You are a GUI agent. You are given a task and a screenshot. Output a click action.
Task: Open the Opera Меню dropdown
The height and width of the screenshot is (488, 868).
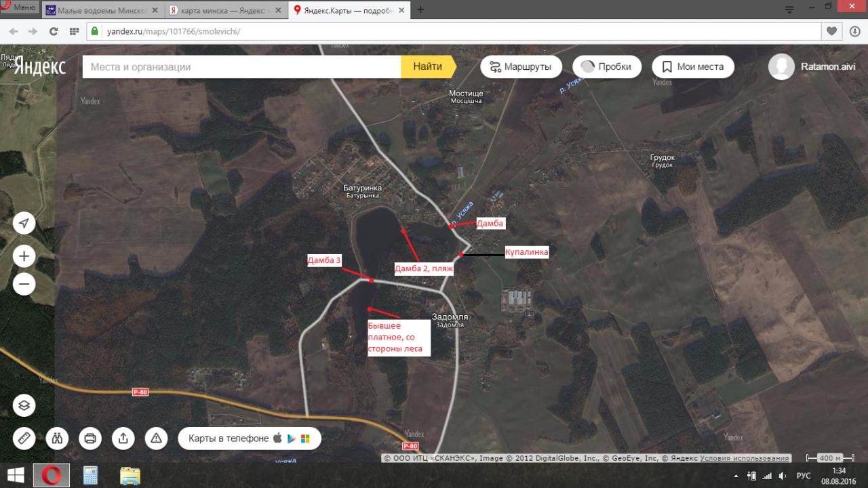19,8
